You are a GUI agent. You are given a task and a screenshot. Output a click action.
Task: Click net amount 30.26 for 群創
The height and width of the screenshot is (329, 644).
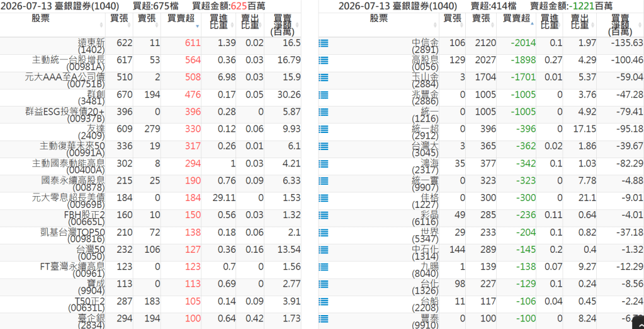(x=289, y=95)
